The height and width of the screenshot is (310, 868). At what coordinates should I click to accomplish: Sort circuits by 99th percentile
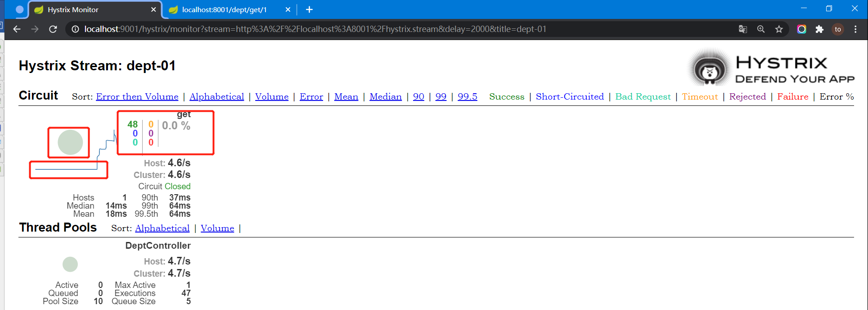click(441, 96)
